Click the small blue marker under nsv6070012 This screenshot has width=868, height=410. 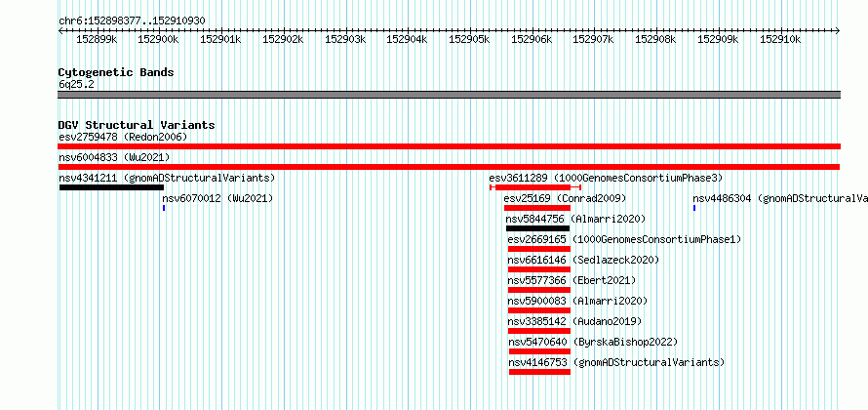point(164,208)
